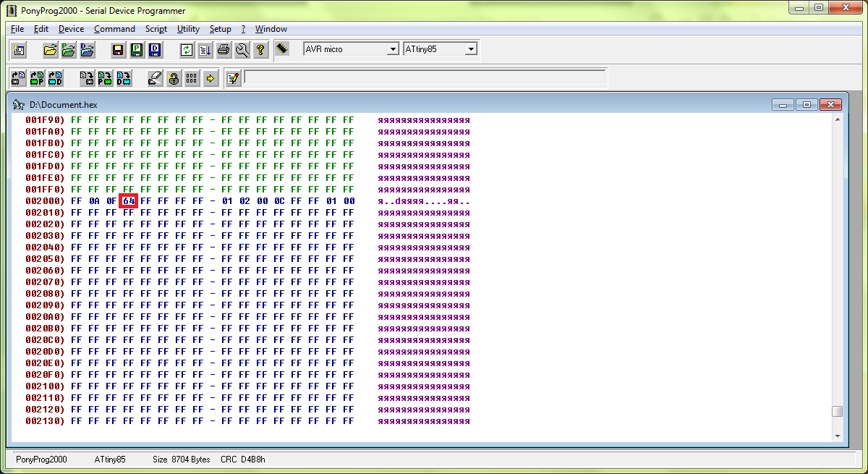Open the Command menu
The width and height of the screenshot is (868, 474).
(x=114, y=29)
